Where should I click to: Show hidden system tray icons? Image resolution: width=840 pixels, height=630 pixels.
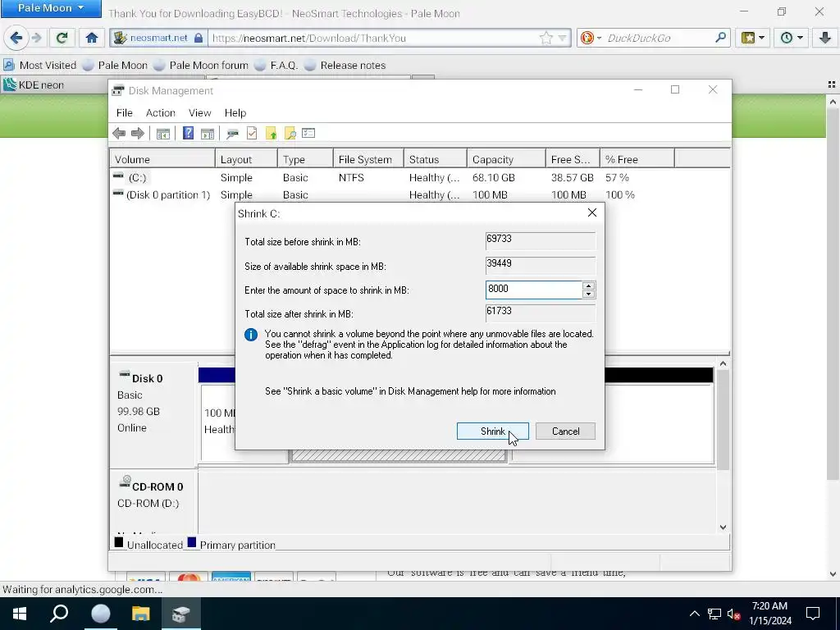(x=694, y=614)
